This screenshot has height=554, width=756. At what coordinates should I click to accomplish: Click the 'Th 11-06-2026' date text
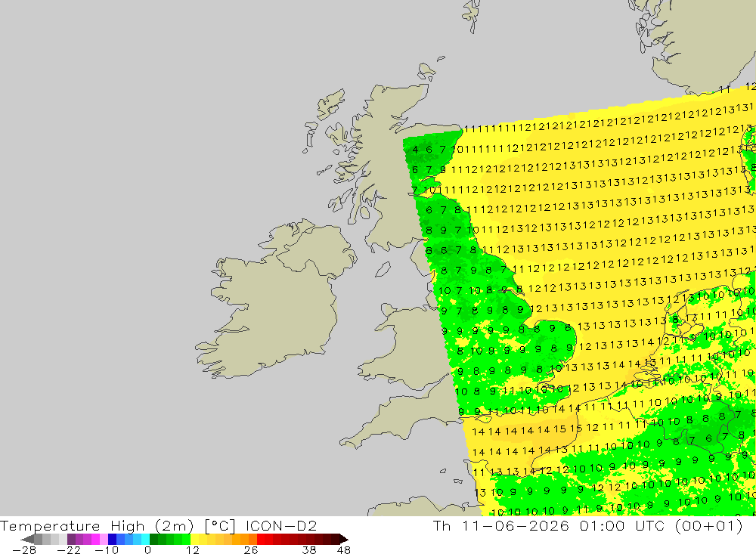click(501, 525)
